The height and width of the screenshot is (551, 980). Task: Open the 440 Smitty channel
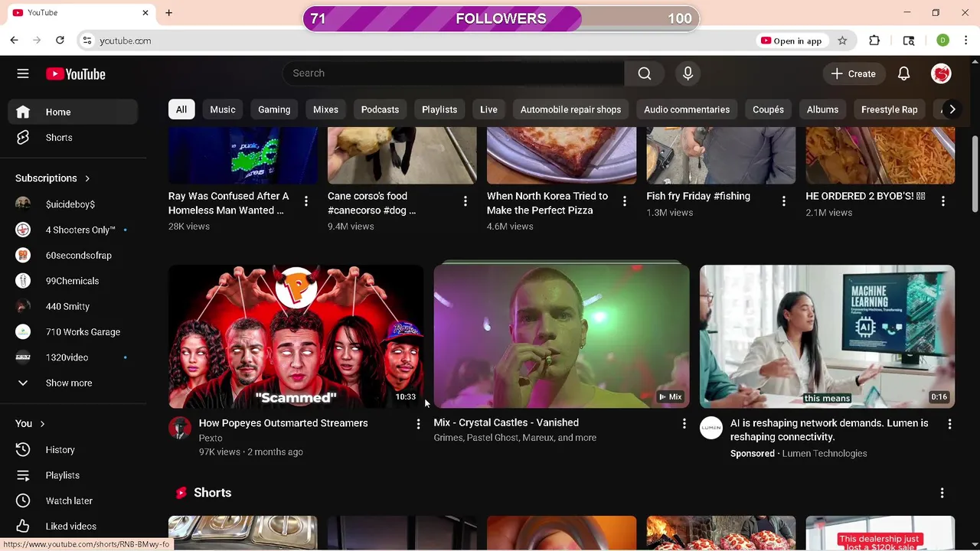point(73,306)
